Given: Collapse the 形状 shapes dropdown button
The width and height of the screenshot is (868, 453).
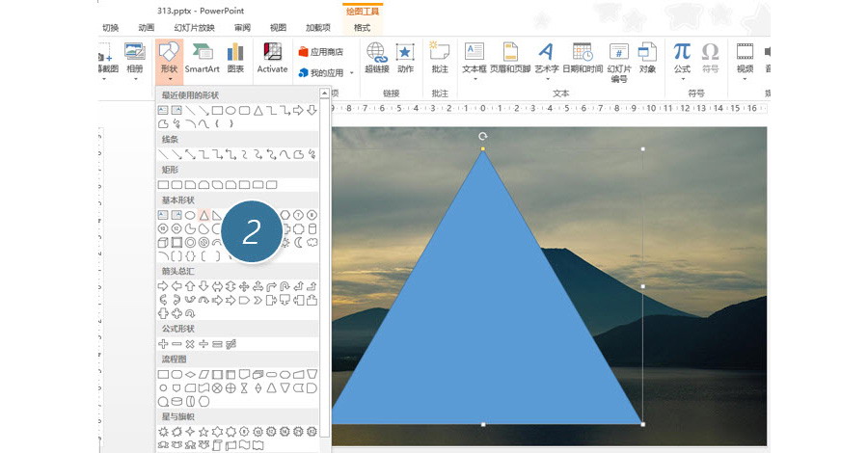Looking at the screenshot, I should tap(169, 59).
